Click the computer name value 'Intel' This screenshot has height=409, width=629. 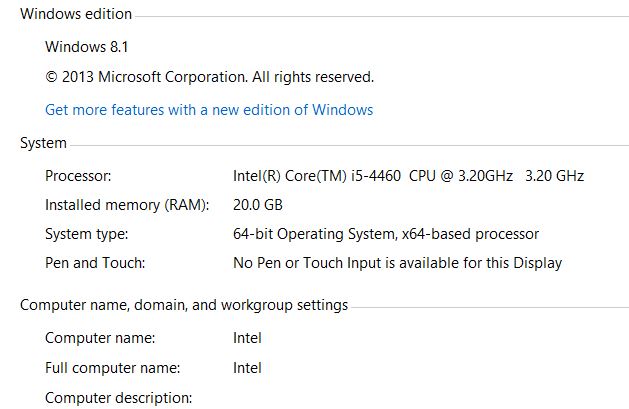[247, 338]
